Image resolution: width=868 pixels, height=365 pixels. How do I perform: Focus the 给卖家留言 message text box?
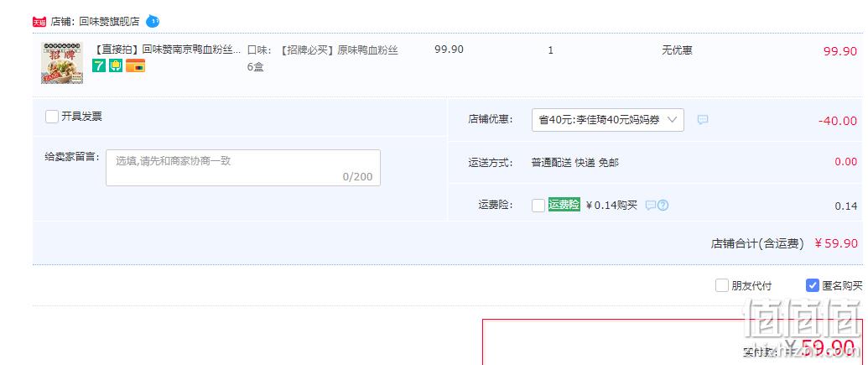pyautogui.click(x=243, y=168)
